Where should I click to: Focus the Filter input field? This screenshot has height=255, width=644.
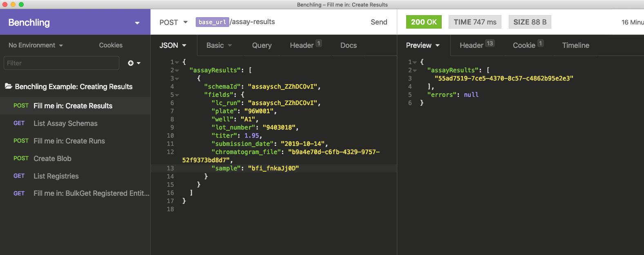click(61, 63)
